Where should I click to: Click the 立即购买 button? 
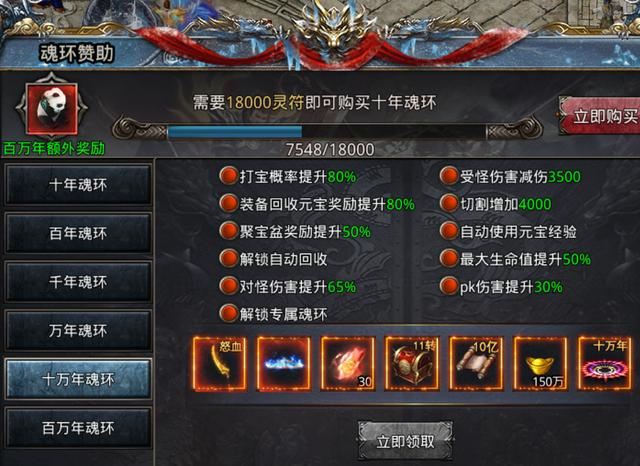click(600, 116)
